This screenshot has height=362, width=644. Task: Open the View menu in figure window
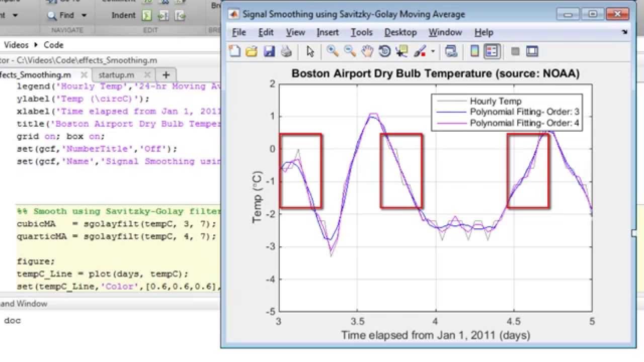pos(295,32)
